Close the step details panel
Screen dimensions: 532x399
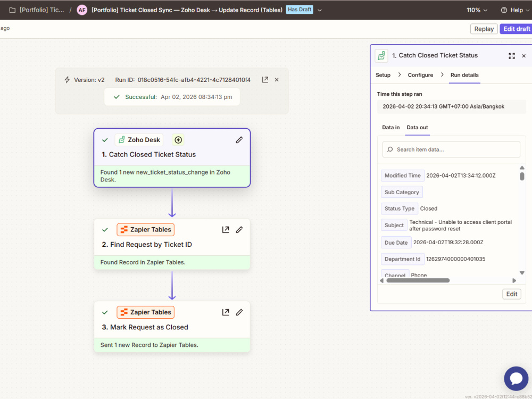pos(524,56)
